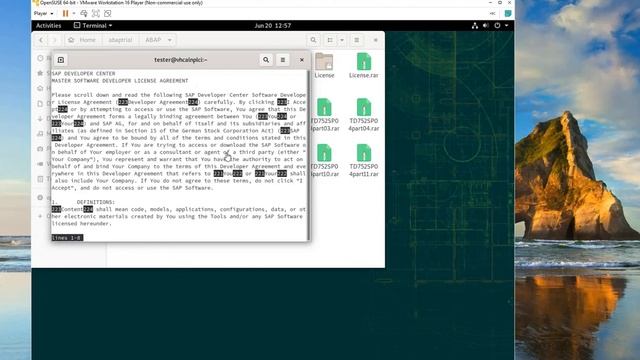
Task: Search within the Terminal window
Action: point(266,60)
